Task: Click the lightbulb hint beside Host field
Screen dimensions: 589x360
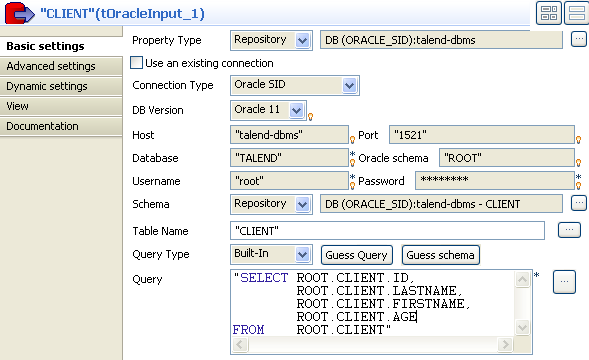Action: (x=352, y=140)
